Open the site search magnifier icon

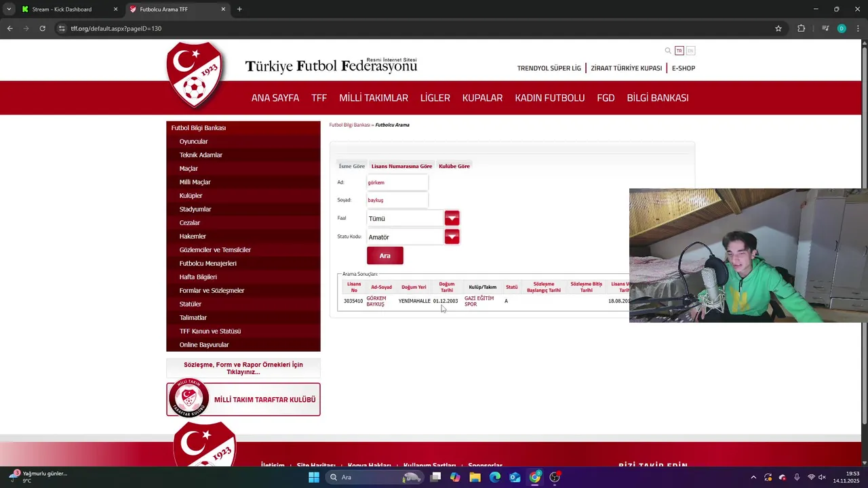(668, 51)
